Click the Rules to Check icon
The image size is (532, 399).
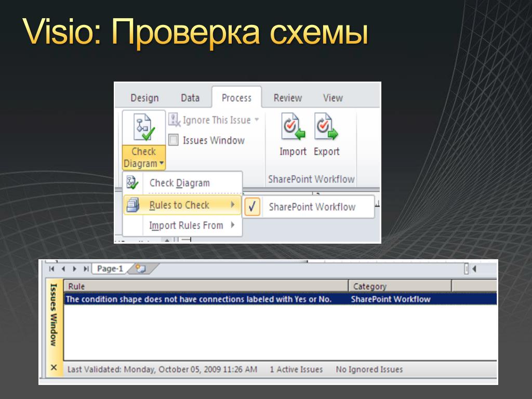(x=132, y=205)
